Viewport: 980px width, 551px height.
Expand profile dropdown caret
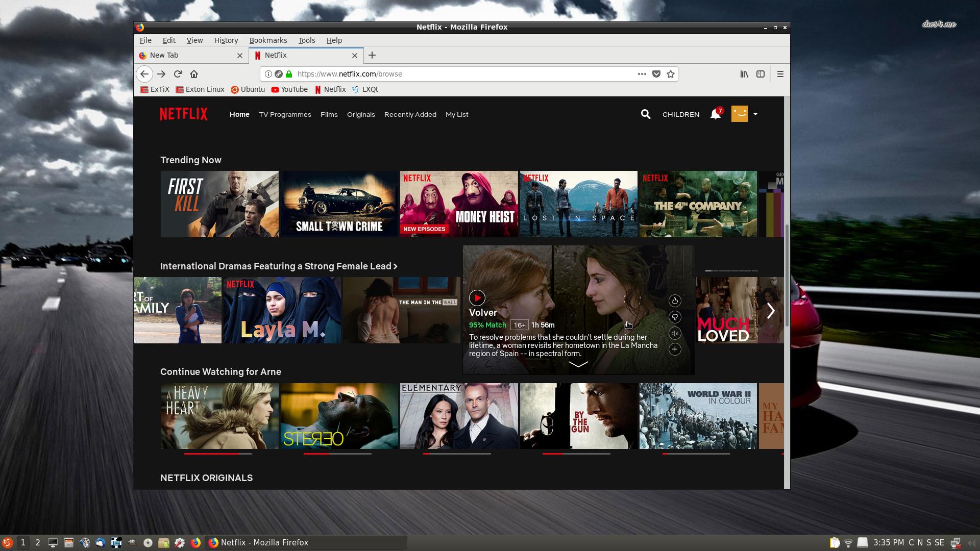pos(755,114)
